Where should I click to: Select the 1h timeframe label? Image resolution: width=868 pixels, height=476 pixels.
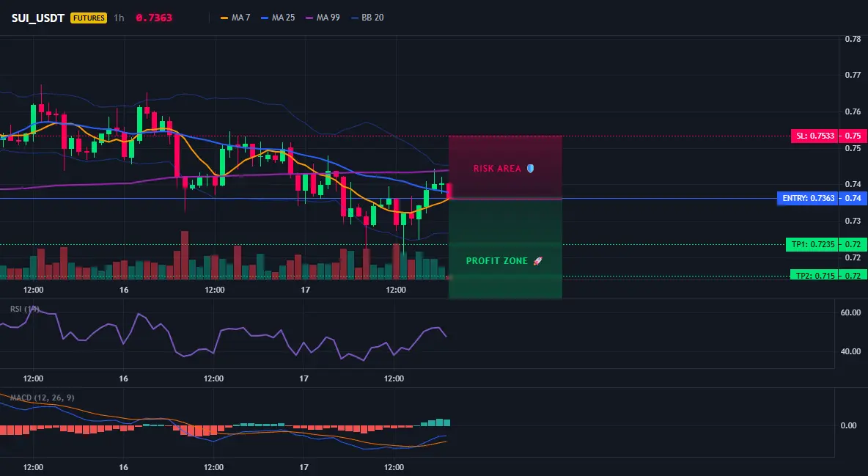(x=119, y=18)
